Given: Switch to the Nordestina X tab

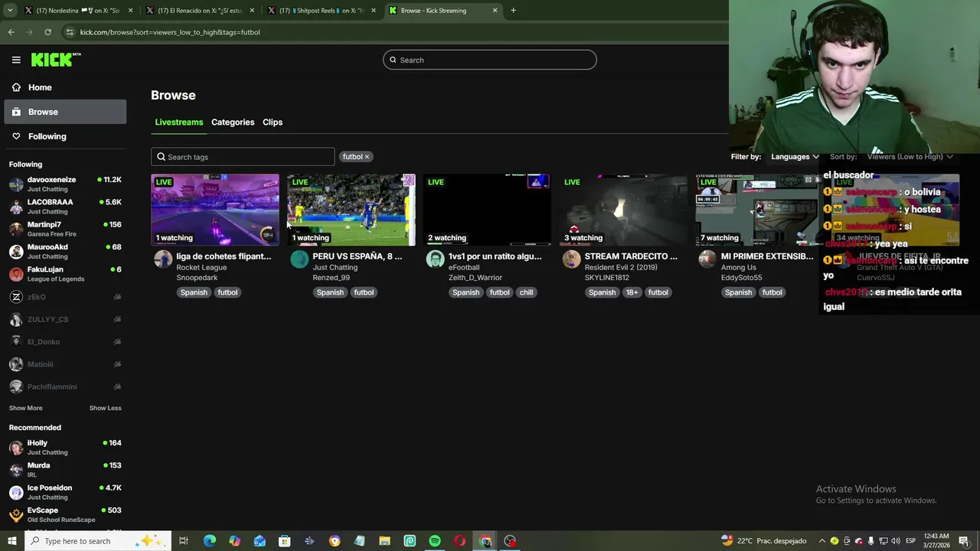Looking at the screenshot, I should click(79, 11).
